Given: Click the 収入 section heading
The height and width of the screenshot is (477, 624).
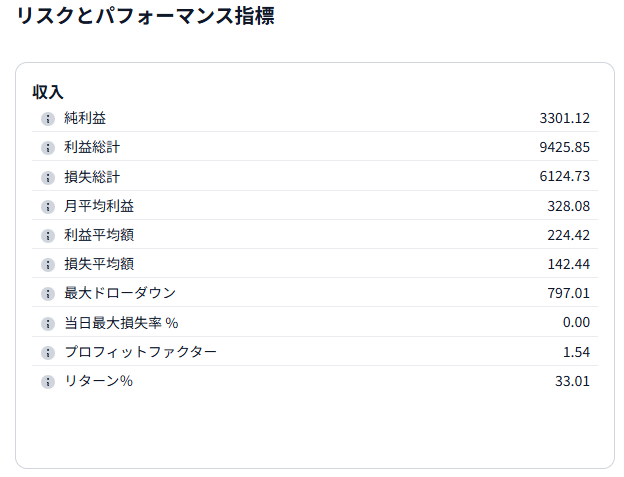Looking at the screenshot, I should [x=48, y=92].
